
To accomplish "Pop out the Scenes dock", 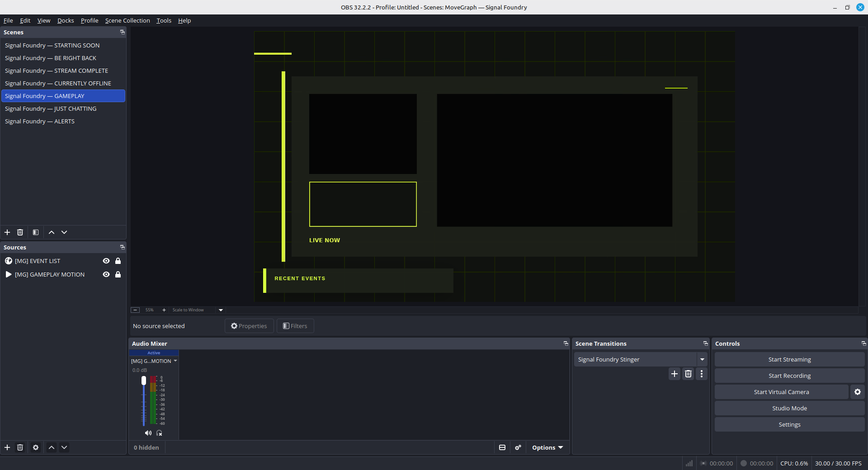I will 122,32.
